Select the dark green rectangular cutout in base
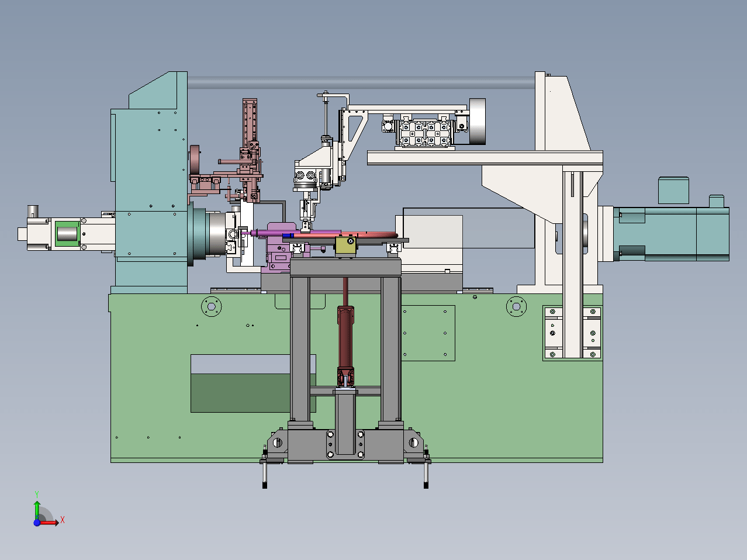Viewport: 747px width, 560px height. tap(240, 393)
